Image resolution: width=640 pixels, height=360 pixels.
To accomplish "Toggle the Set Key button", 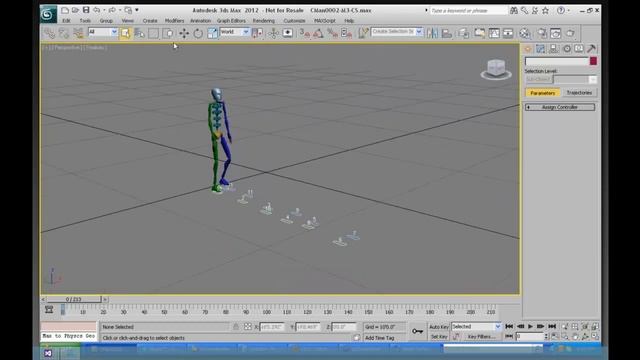I will pos(439,337).
